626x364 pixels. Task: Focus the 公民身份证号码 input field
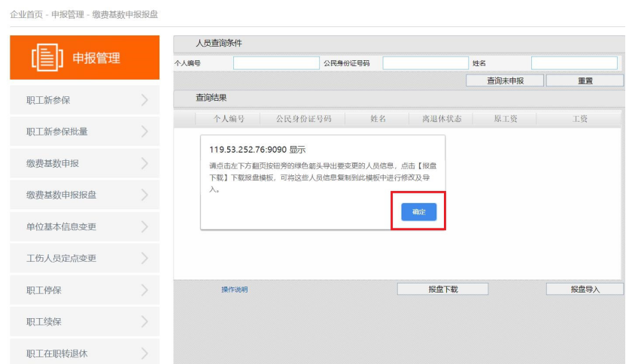(x=425, y=63)
